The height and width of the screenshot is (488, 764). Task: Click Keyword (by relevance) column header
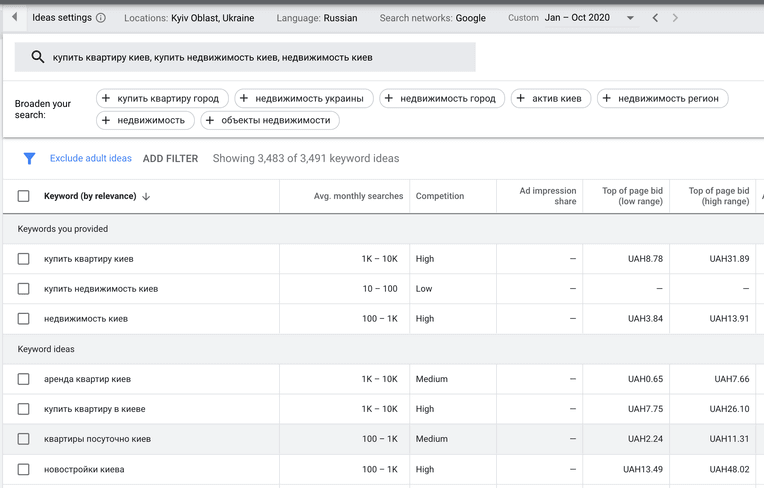pyautogui.click(x=90, y=196)
